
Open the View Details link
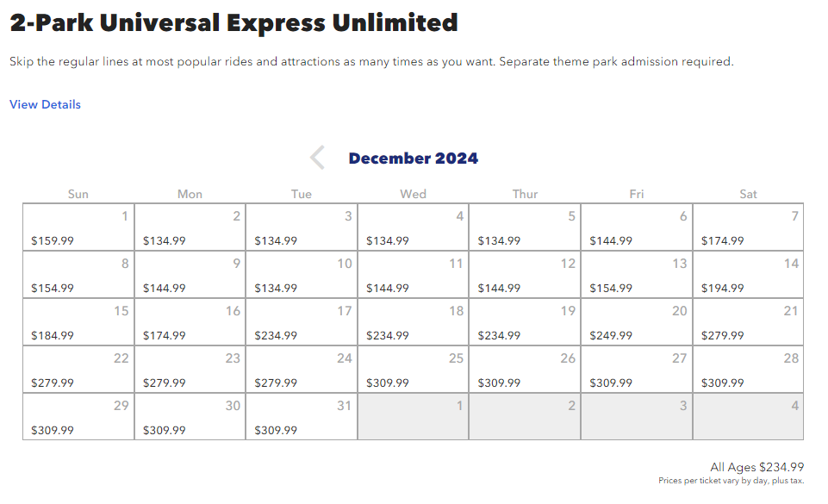(x=45, y=104)
